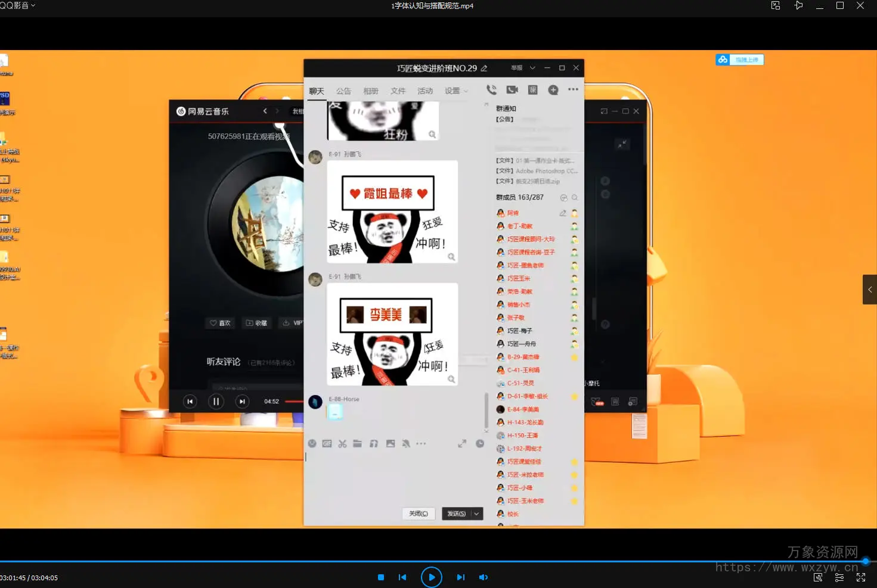
Task: Toggle fullscreen mode in the player
Action: 861,577
